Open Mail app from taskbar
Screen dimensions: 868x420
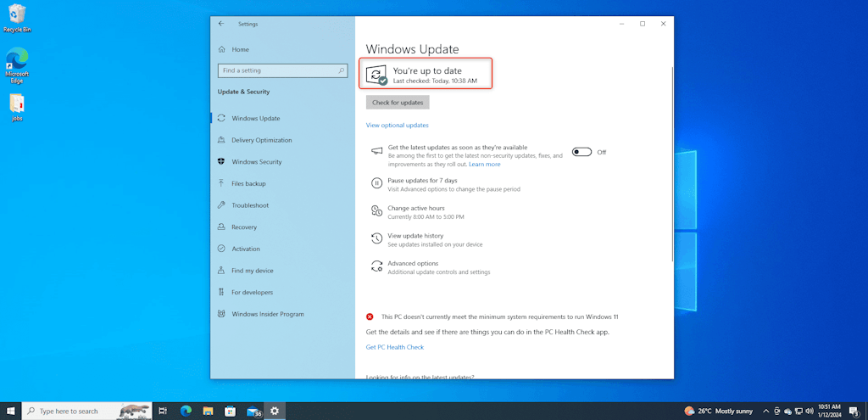point(253,412)
